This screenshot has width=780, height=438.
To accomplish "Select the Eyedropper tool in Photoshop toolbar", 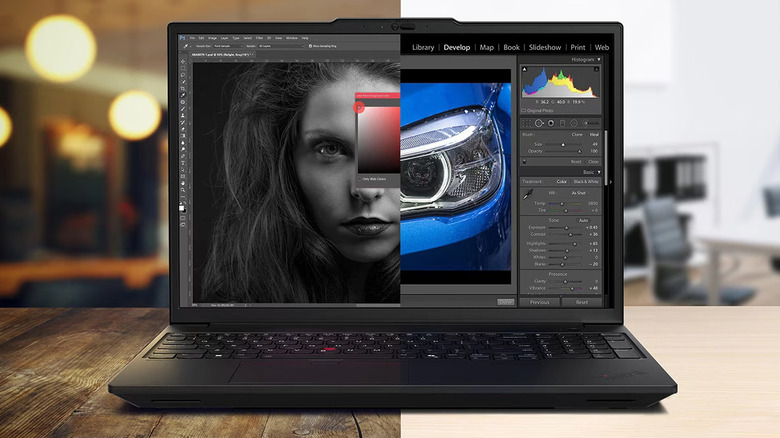I will pos(183,95).
